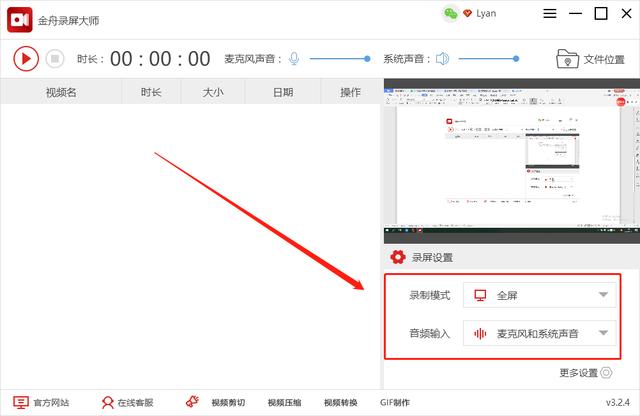Click the 录屏设置 gear icon
The image size is (640, 416).
398,257
